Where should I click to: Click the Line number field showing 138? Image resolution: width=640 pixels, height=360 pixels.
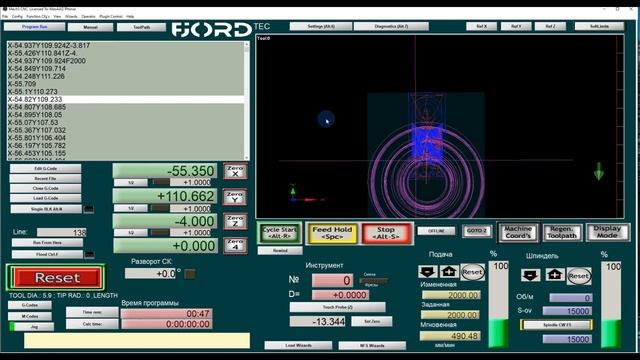click(62, 232)
